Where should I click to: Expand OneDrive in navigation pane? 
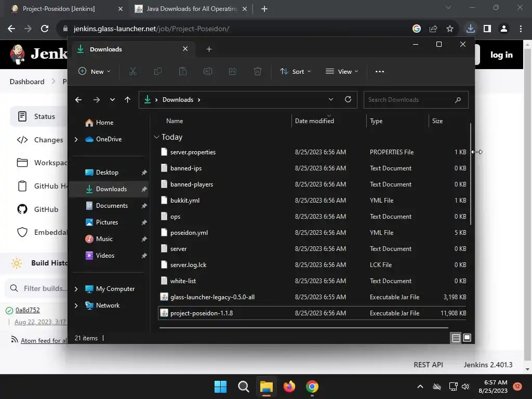click(76, 139)
